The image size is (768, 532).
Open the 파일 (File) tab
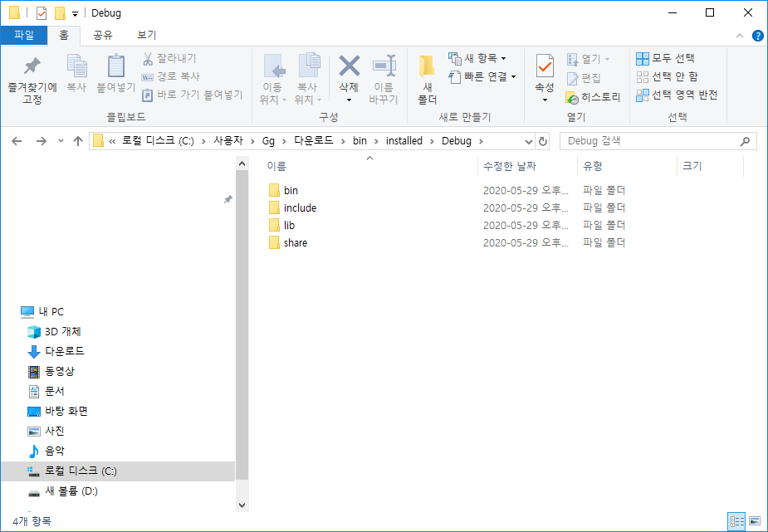tap(24, 35)
